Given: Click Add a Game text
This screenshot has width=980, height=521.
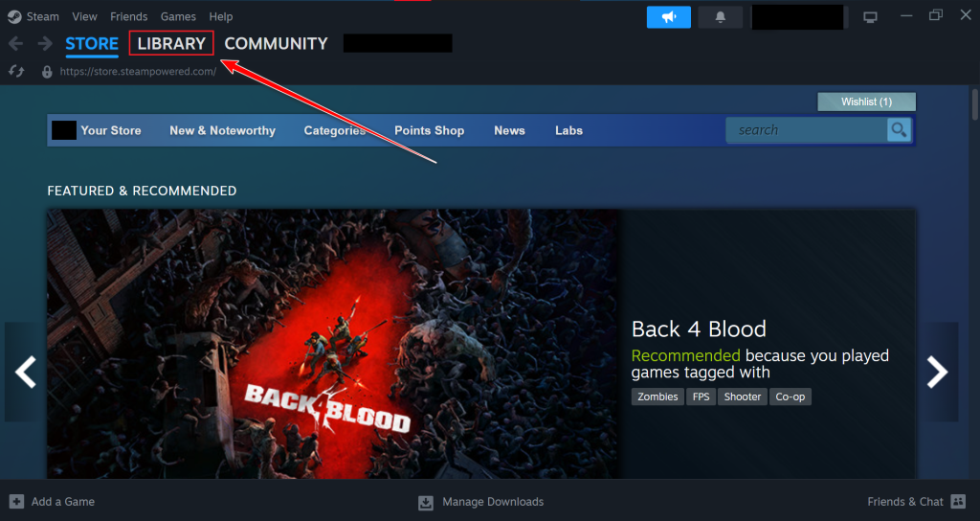Looking at the screenshot, I should point(63,502).
